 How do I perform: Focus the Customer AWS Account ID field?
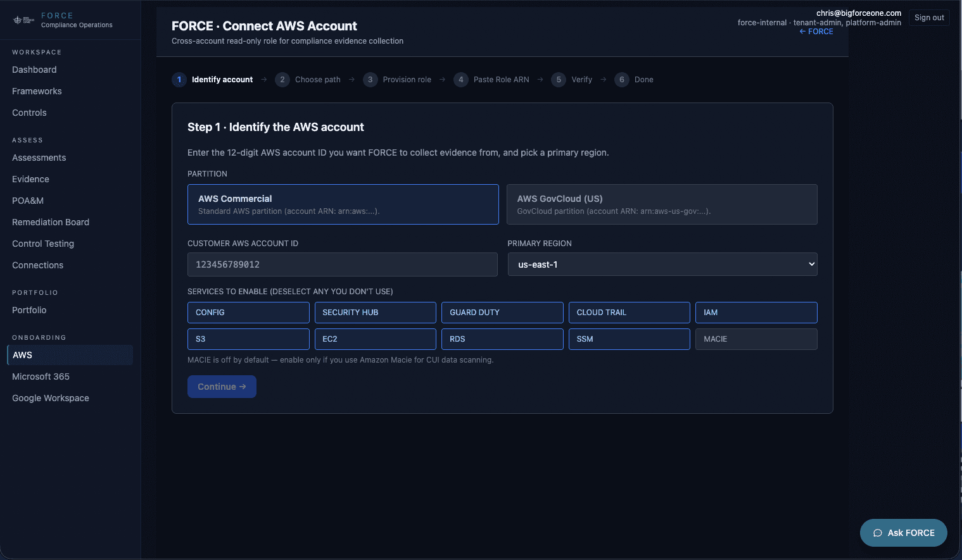(x=343, y=264)
